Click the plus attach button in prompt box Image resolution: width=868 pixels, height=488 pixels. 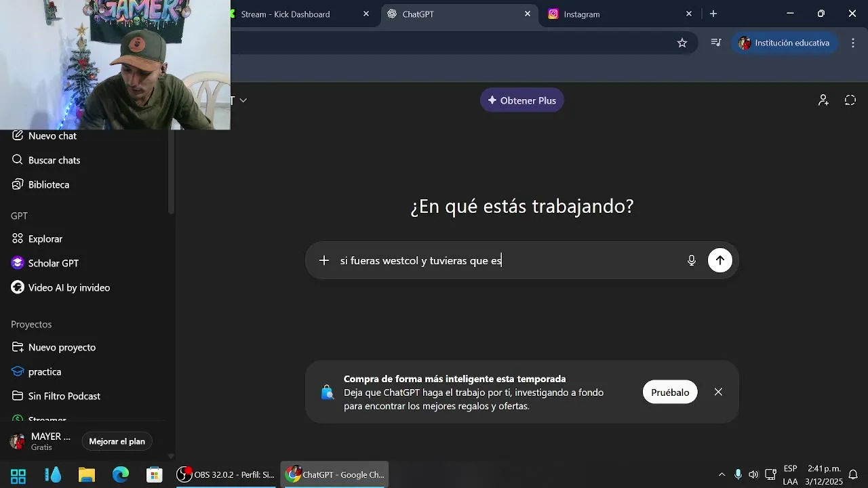tap(324, 260)
